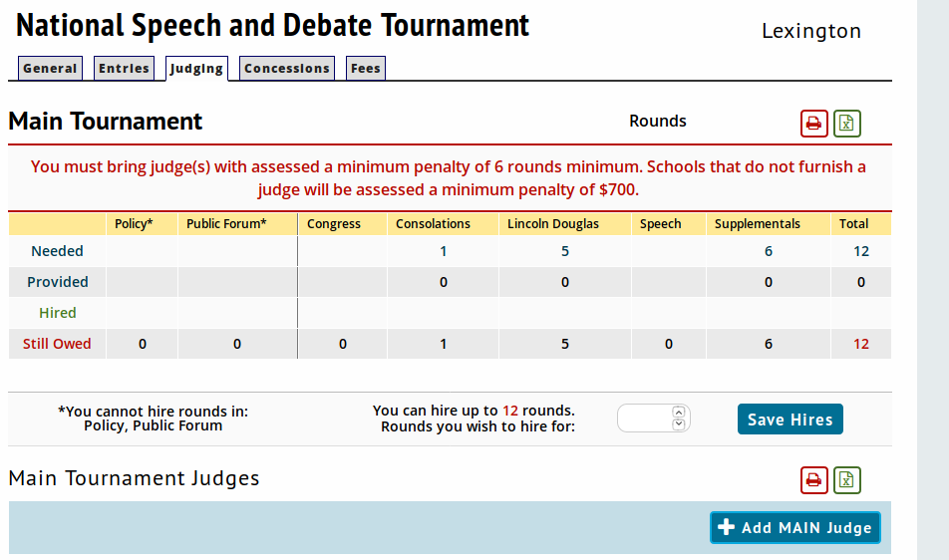Switch to the Entries tab

[x=124, y=69]
